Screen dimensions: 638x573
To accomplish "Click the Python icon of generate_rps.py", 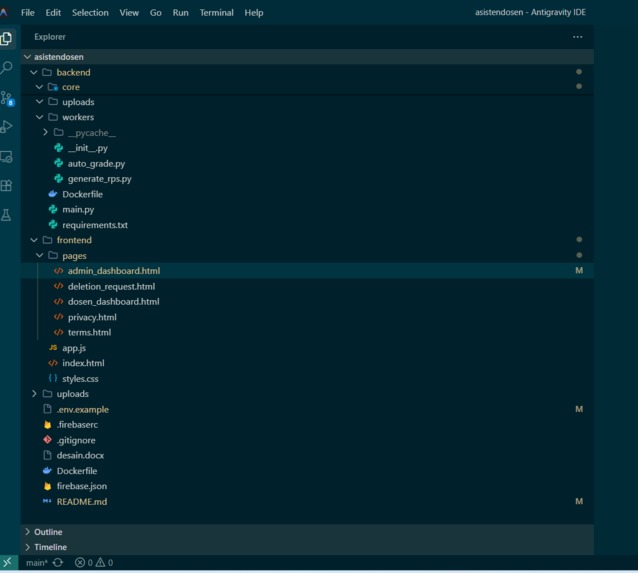I will coord(59,179).
